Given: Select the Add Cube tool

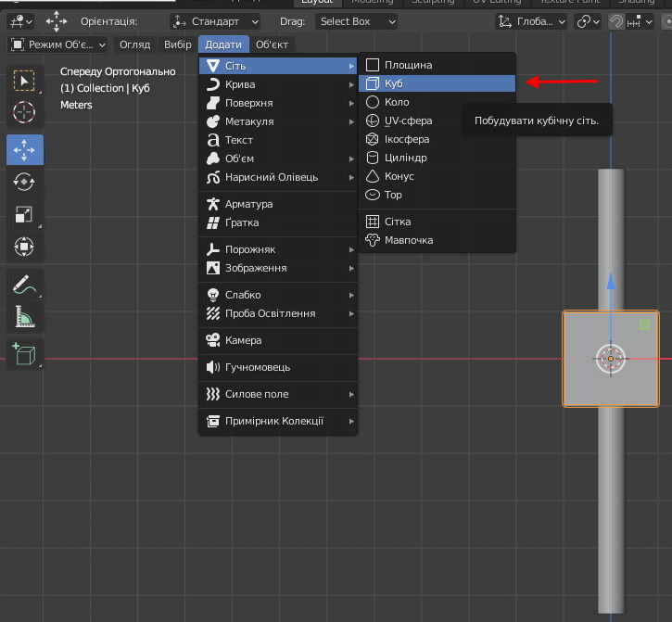Looking at the screenshot, I should (24, 354).
